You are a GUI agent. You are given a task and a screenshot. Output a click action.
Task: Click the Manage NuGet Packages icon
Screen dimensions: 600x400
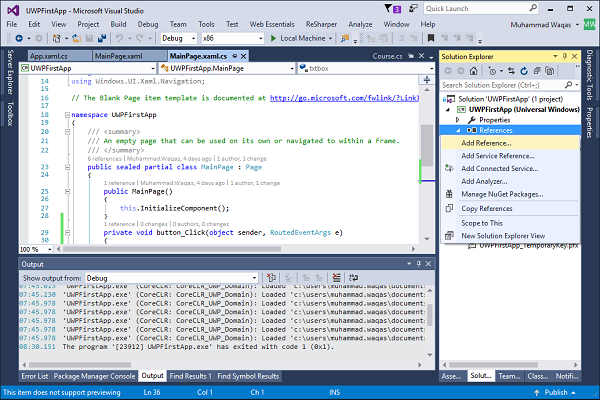(x=451, y=193)
